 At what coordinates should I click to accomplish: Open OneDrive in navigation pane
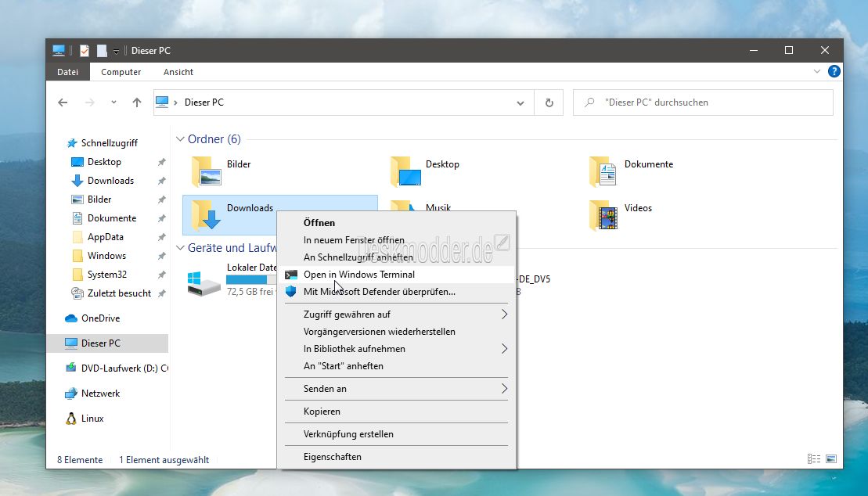coord(99,318)
